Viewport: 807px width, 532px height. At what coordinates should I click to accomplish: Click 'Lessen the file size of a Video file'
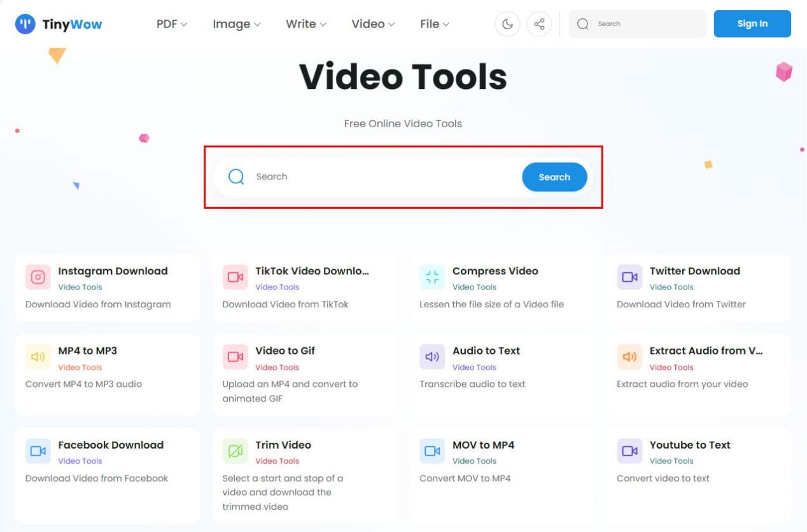[x=491, y=304]
